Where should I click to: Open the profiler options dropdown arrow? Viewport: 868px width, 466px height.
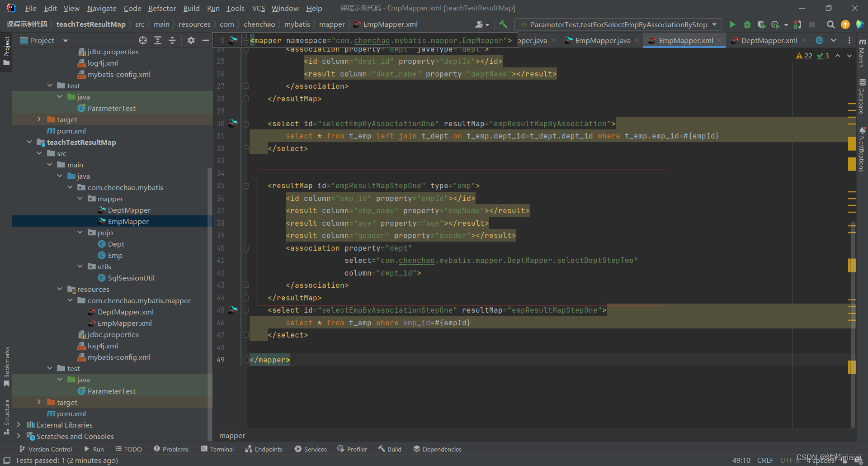pos(786,25)
